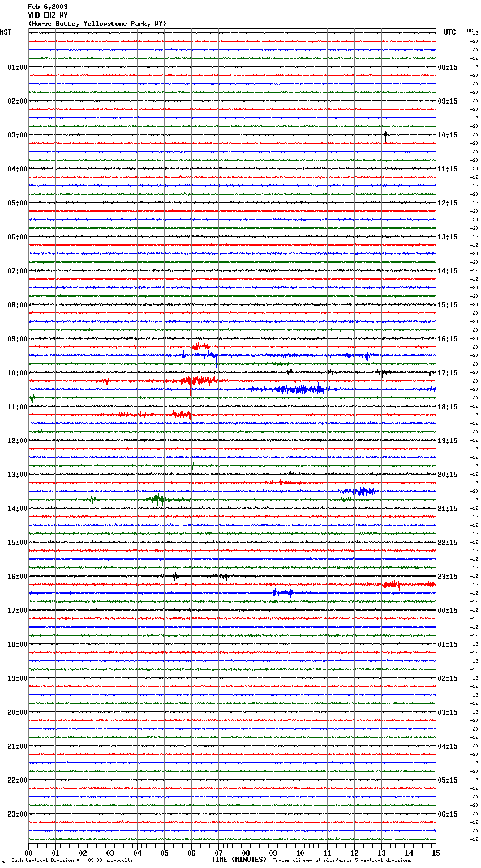Pick the 17:15 UTC time label
Screen dimensions: 481x868
[448, 373]
